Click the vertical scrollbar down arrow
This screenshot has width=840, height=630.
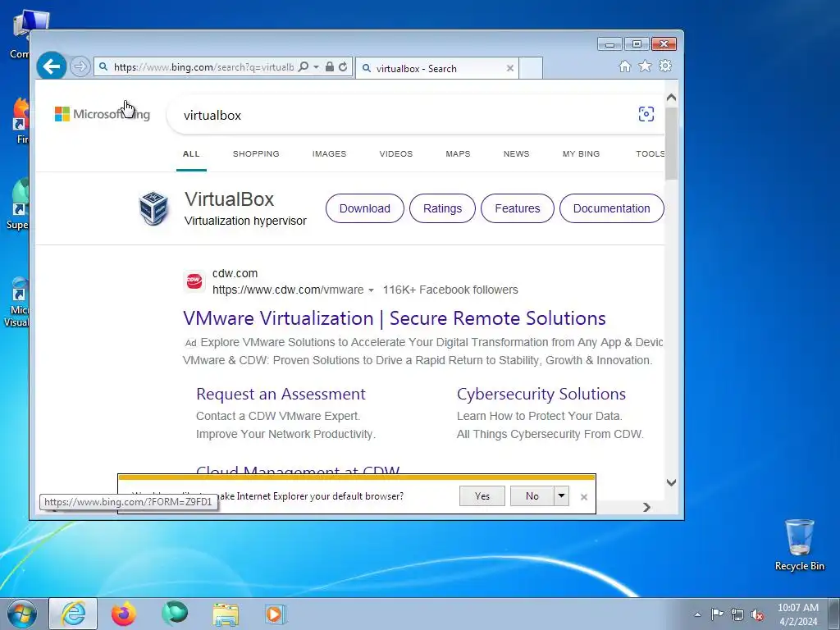click(671, 482)
